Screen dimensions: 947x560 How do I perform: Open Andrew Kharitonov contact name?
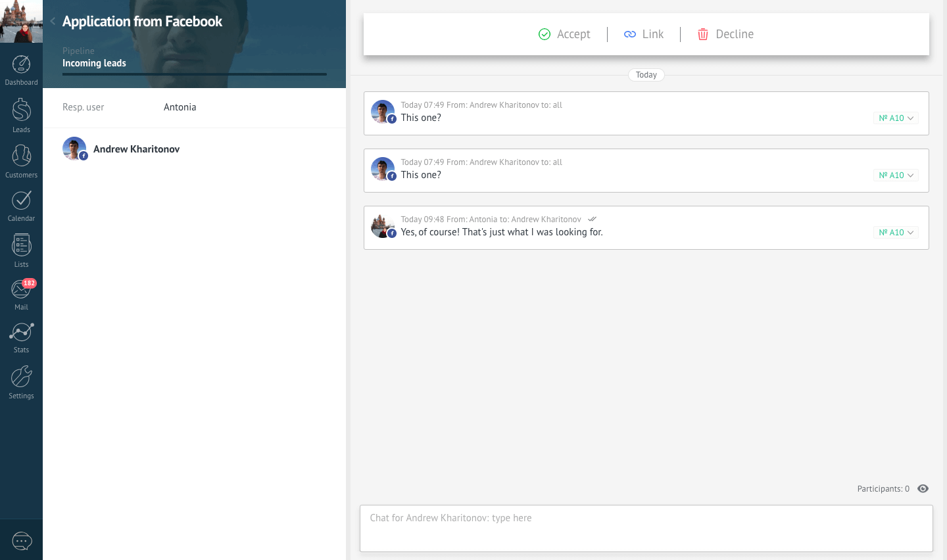point(136,149)
